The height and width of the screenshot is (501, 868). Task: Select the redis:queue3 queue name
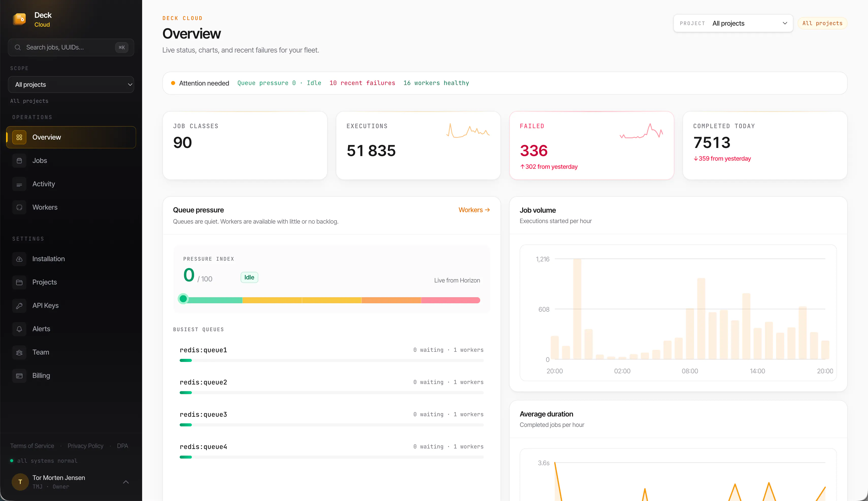[203, 415]
